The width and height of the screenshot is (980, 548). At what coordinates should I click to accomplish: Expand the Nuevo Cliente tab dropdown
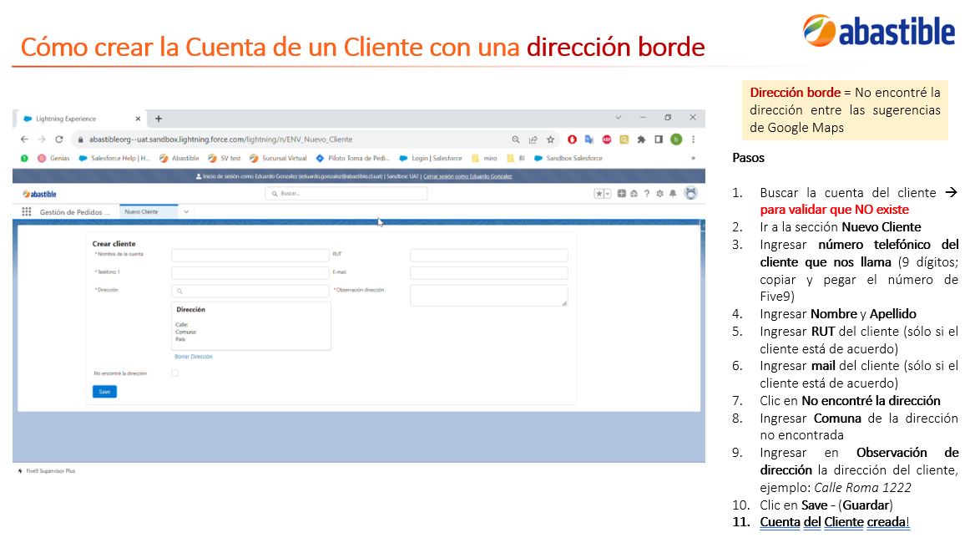pos(186,212)
